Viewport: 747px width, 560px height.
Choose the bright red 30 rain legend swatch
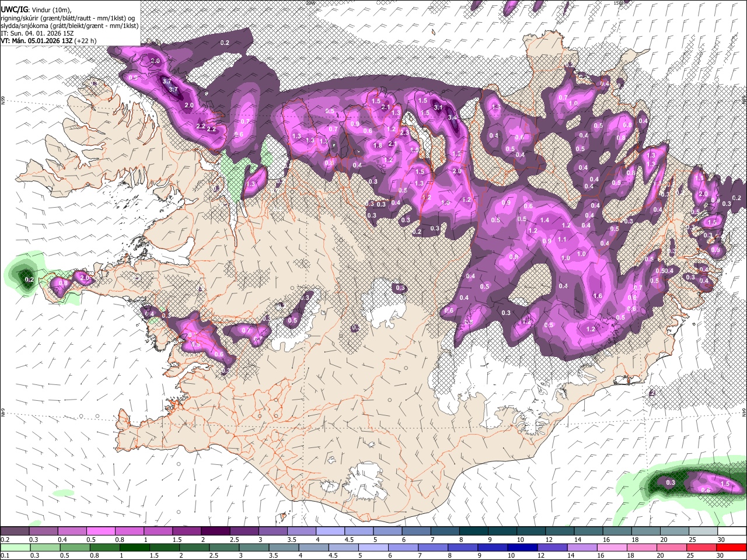coord(731,547)
